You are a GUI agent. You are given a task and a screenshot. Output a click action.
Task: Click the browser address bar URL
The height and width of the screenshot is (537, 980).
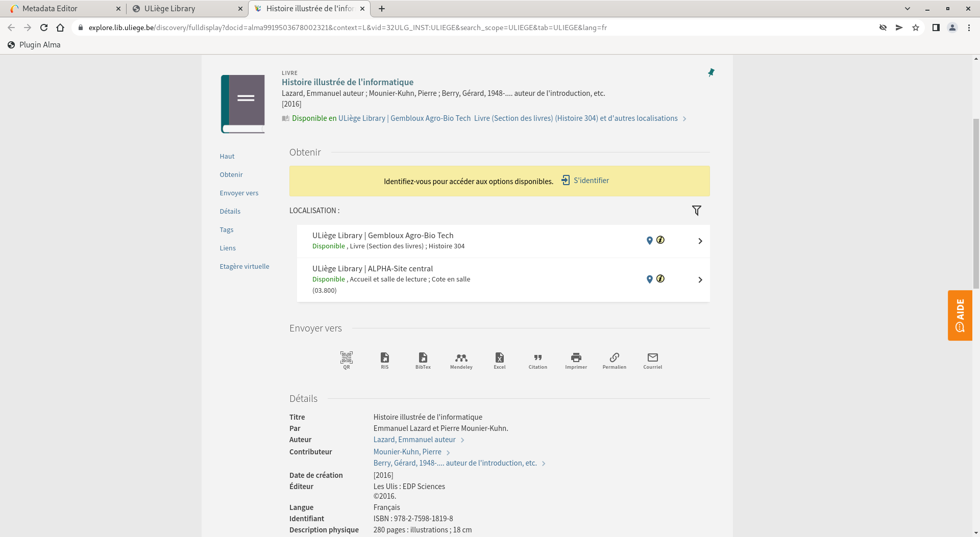pyautogui.click(x=347, y=28)
